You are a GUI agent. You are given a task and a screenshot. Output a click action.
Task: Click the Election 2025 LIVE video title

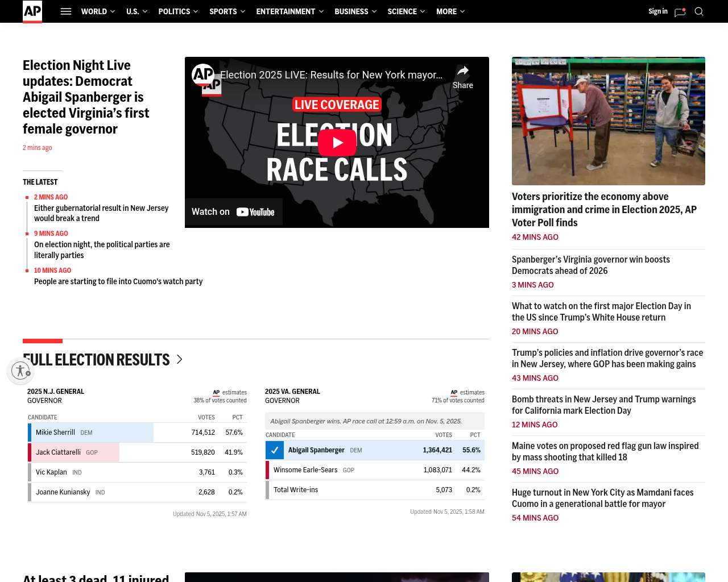point(331,75)
